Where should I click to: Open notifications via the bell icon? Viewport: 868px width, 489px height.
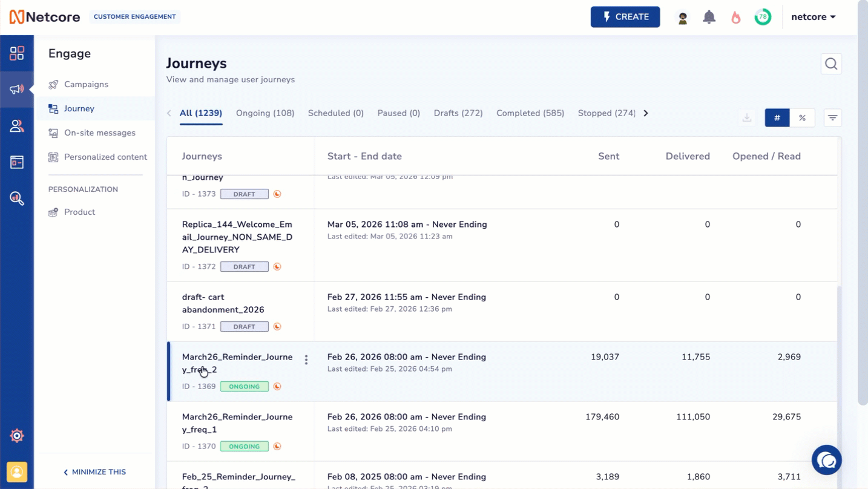tap(708, 16)
